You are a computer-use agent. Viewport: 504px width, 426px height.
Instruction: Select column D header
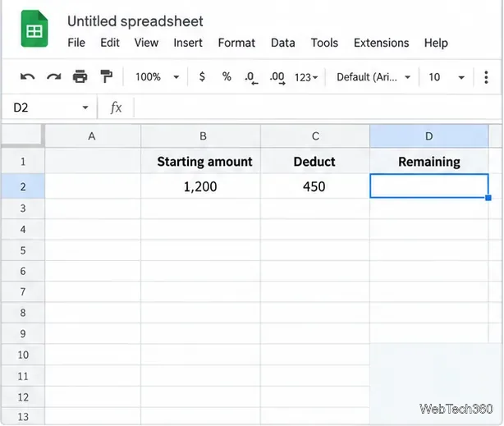click(429, 136)
